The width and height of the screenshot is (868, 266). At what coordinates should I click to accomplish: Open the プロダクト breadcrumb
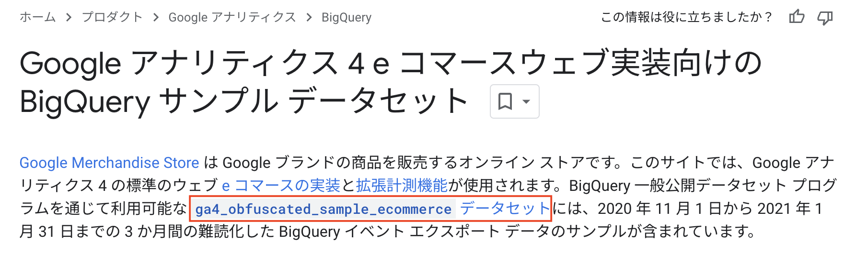112,17
